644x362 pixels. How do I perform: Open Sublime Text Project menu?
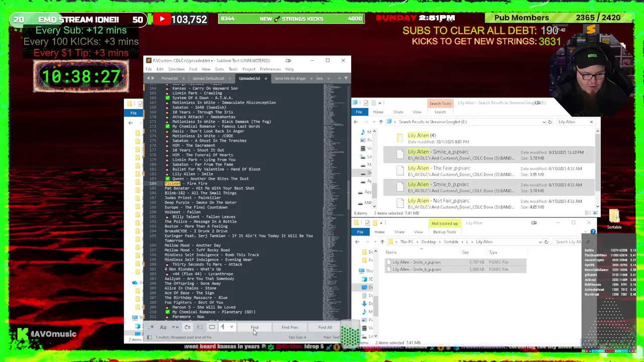249,69
